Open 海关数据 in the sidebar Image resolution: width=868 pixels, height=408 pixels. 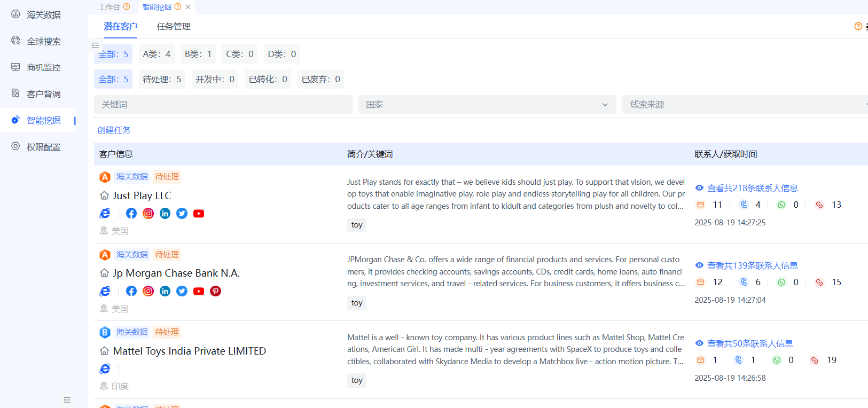point(43,15)
